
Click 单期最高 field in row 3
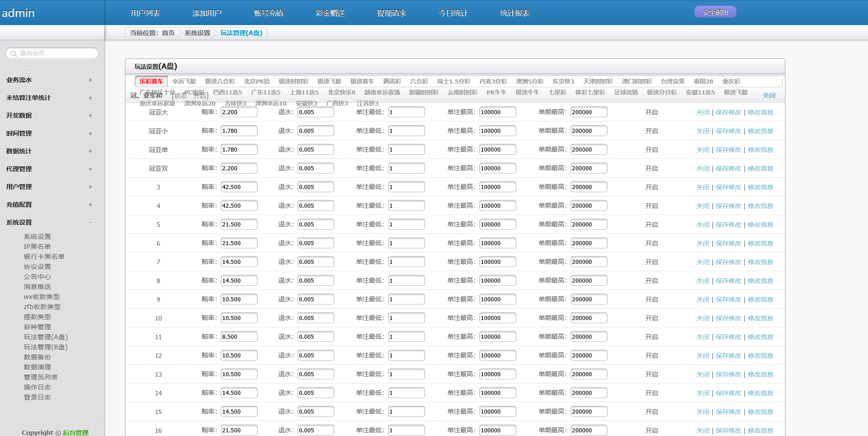(589, 187)
